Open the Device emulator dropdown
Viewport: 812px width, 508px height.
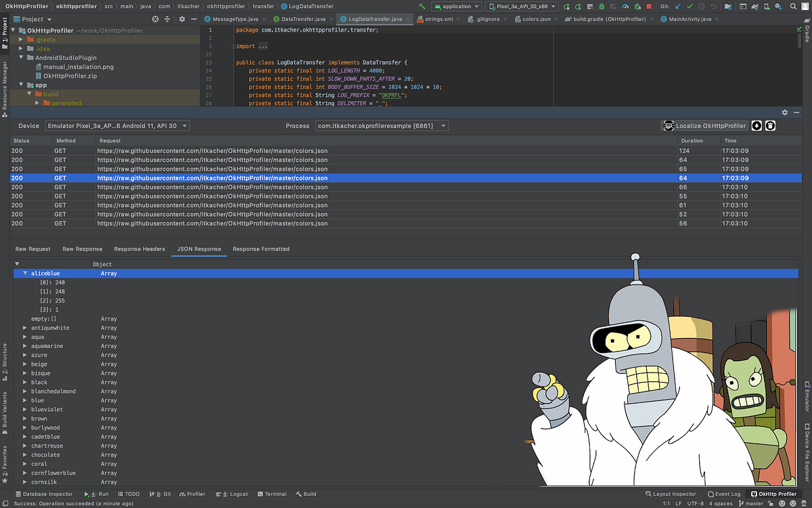(x=116, y=125)
